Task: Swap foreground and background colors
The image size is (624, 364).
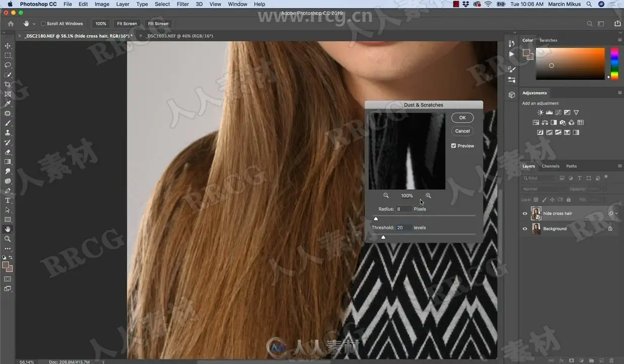Action: [11, 257]
